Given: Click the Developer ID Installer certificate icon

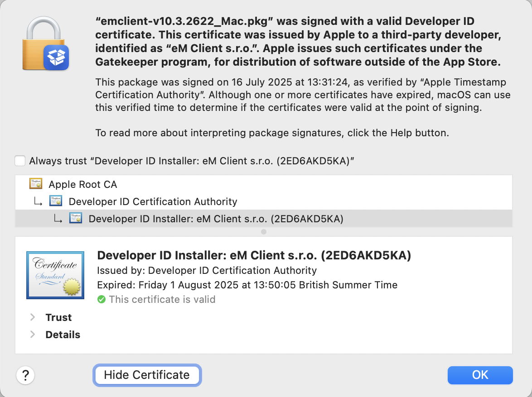Looking at the screenshot, I should pyautogui.click(x=76, y=218).
